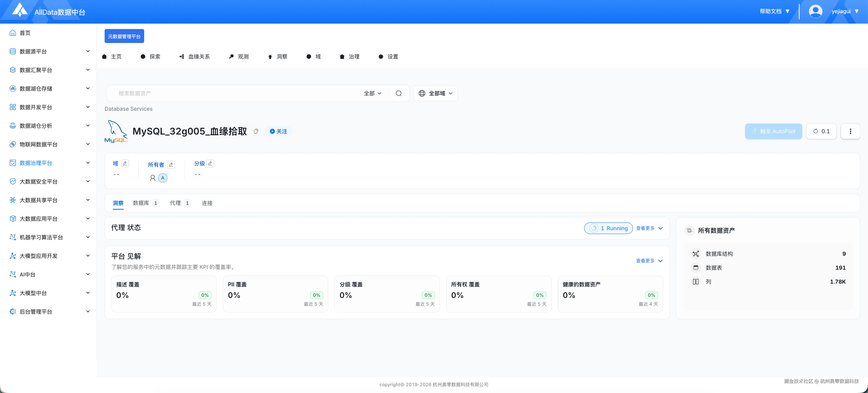868x393 pixels.
Task: Click the MySQL dolphin logo
Action: [116, 131]
